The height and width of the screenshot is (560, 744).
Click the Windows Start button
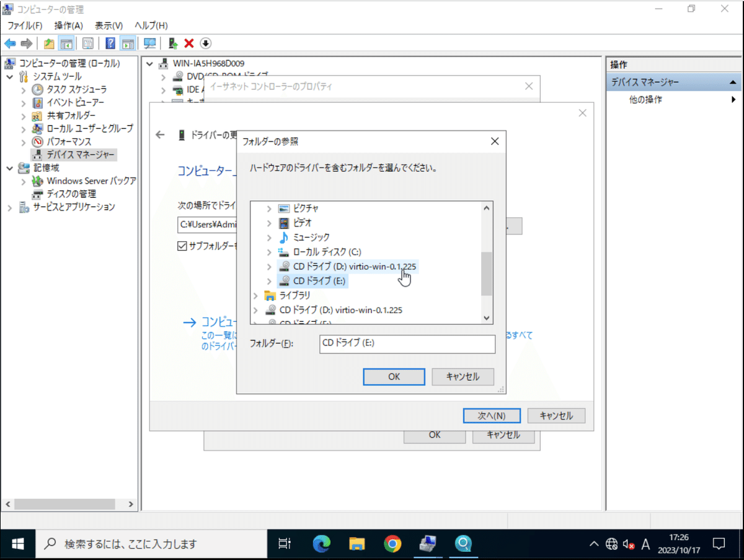click(x=18, y=544)
